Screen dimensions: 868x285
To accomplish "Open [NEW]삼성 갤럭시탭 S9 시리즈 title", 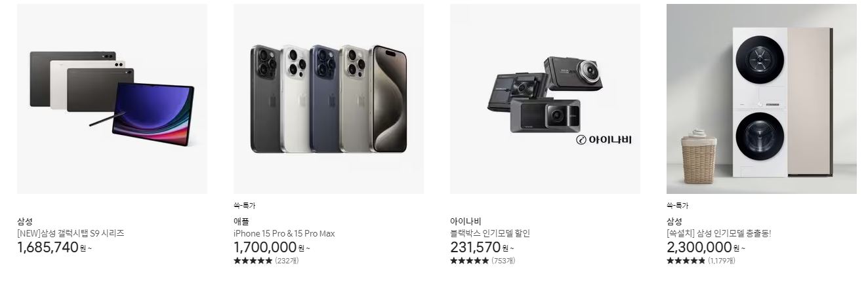I will pos(71,233).
